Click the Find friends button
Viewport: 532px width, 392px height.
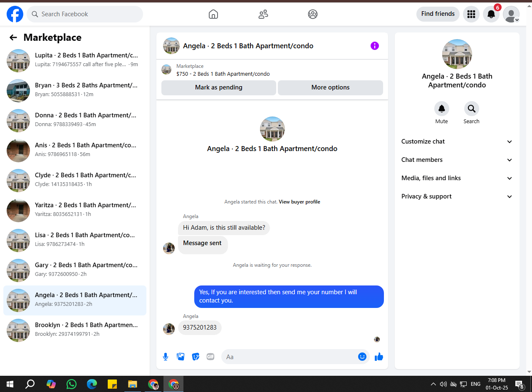438,14
